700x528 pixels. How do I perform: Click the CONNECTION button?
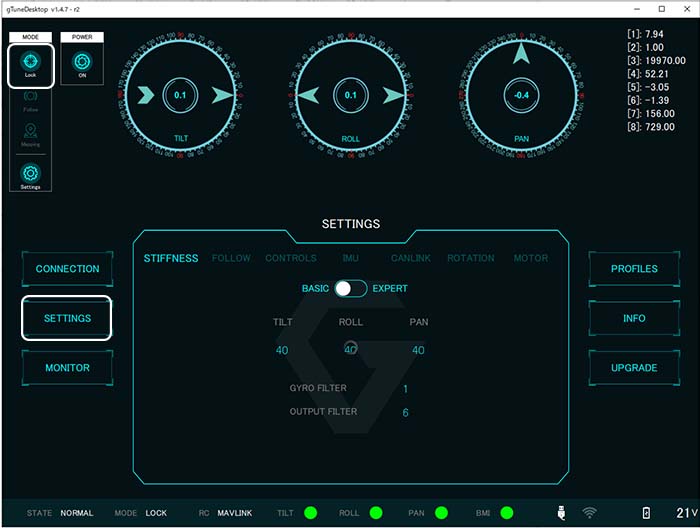68,269
